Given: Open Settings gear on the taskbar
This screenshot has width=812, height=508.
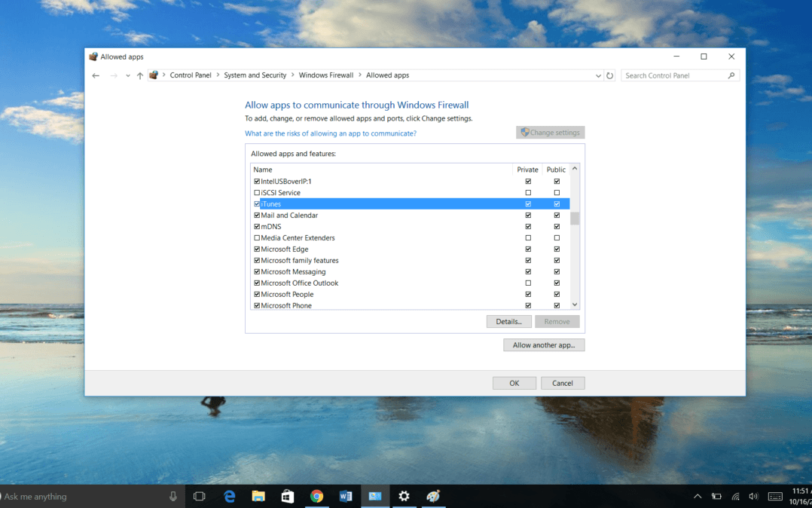Looking at the screenshot, I should tap(404, 496).
